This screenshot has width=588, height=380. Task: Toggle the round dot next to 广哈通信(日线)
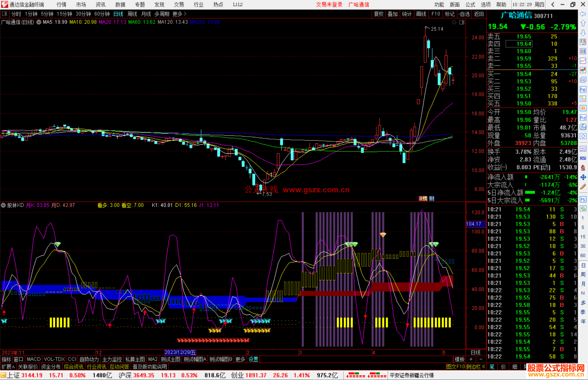pos(39,22)
